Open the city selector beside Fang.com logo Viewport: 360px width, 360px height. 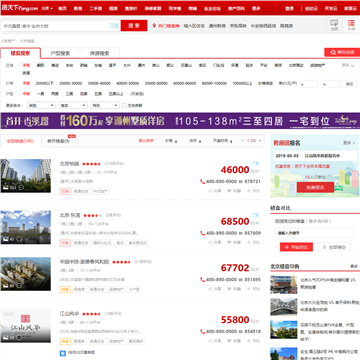point(47,8)
